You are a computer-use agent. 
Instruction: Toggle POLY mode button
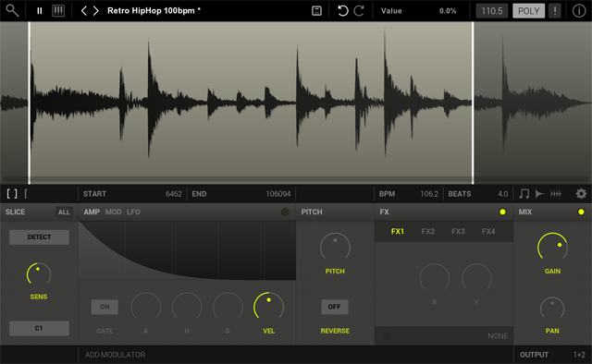pyautogui.click(x=528, y=11)
